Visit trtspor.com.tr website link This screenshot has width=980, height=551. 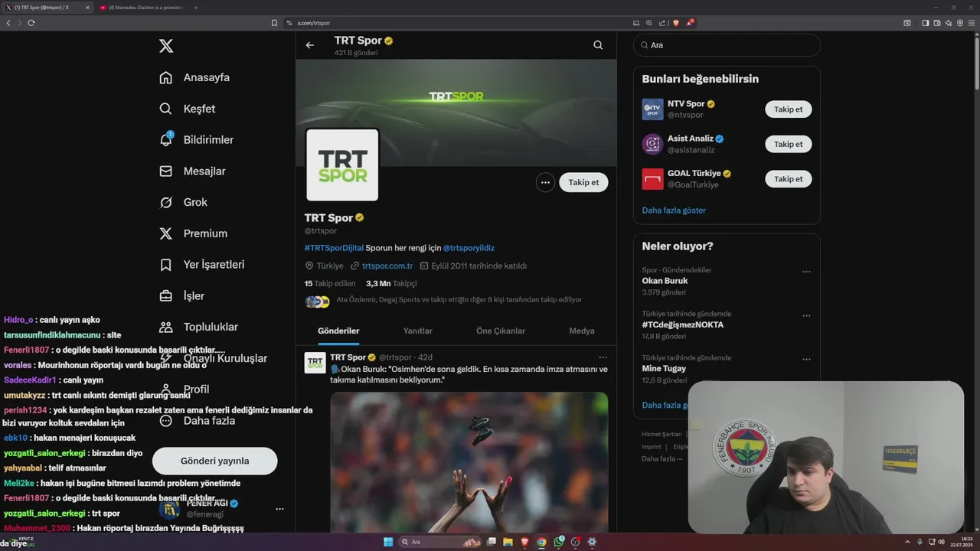coord(387,266)
